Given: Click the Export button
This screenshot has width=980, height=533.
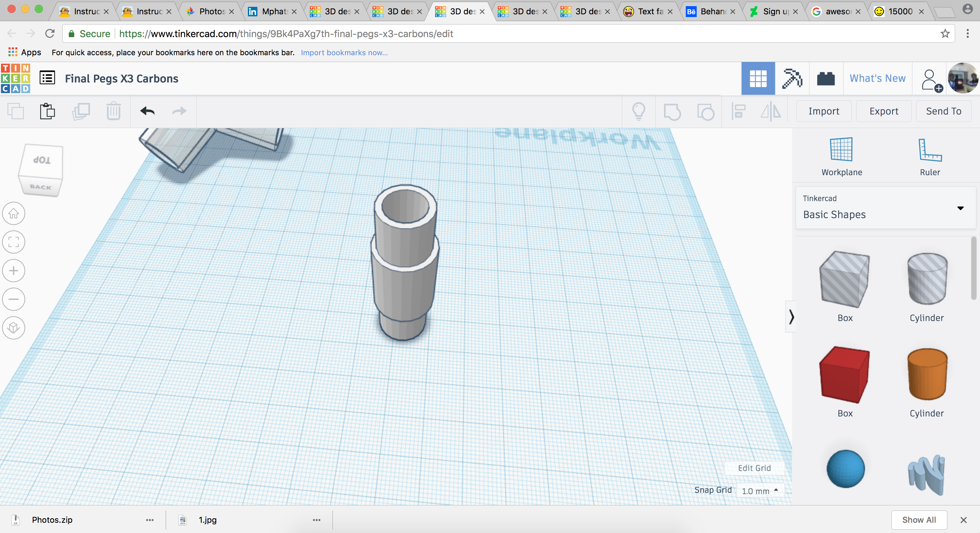Looking at the screenshot, I should [x=883, y=111].
